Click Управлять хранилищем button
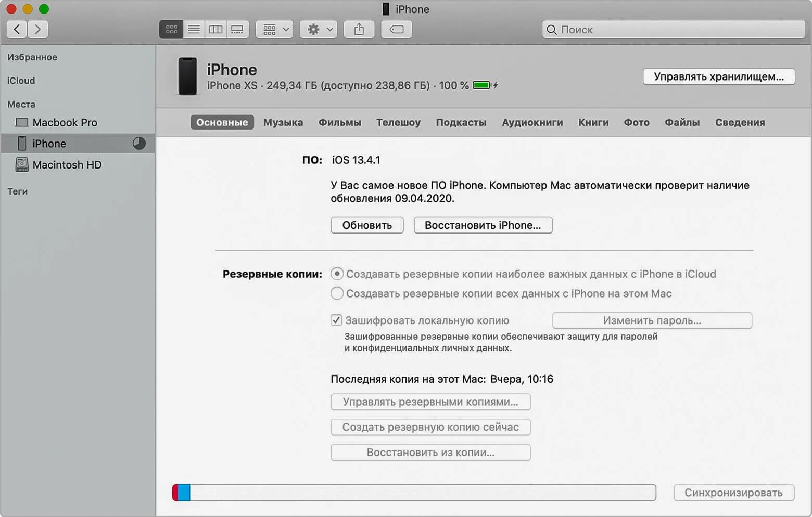This screenshot has width=812, height=517. tap(719, 76)
